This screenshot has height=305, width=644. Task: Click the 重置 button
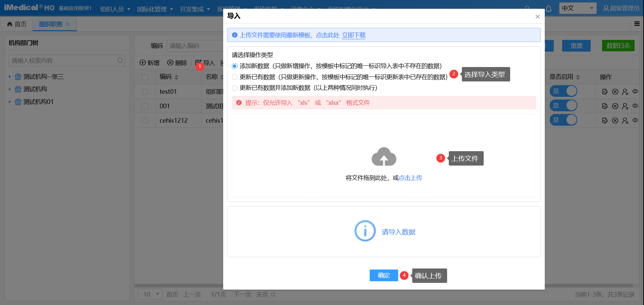click(576, 46)
